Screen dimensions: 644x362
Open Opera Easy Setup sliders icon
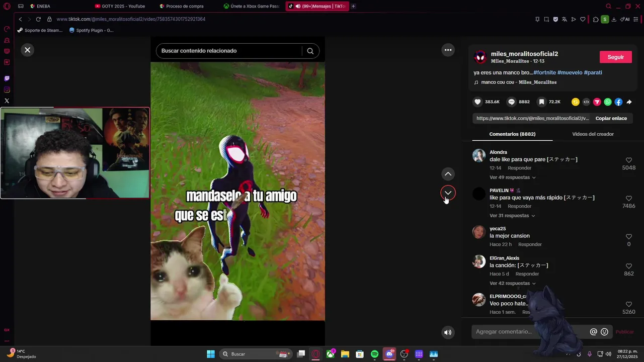(x=636, y=19)
